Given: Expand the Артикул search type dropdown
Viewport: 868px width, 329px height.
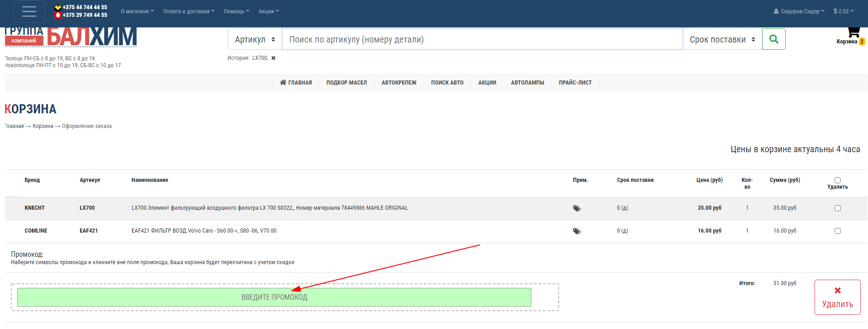Looking at the screenshot, I should point(254,39).
